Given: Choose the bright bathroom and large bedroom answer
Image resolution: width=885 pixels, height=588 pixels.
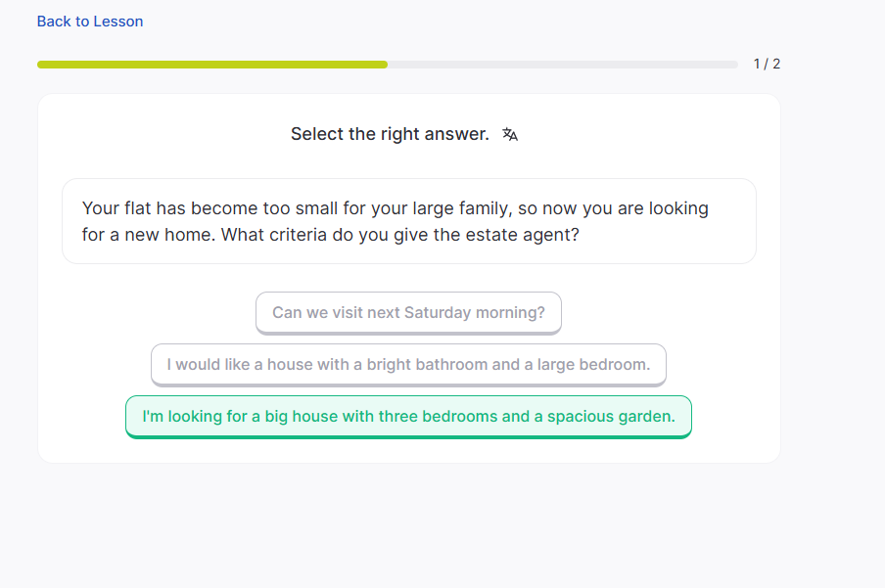Looking at the screenshot, I should [408, 365].
